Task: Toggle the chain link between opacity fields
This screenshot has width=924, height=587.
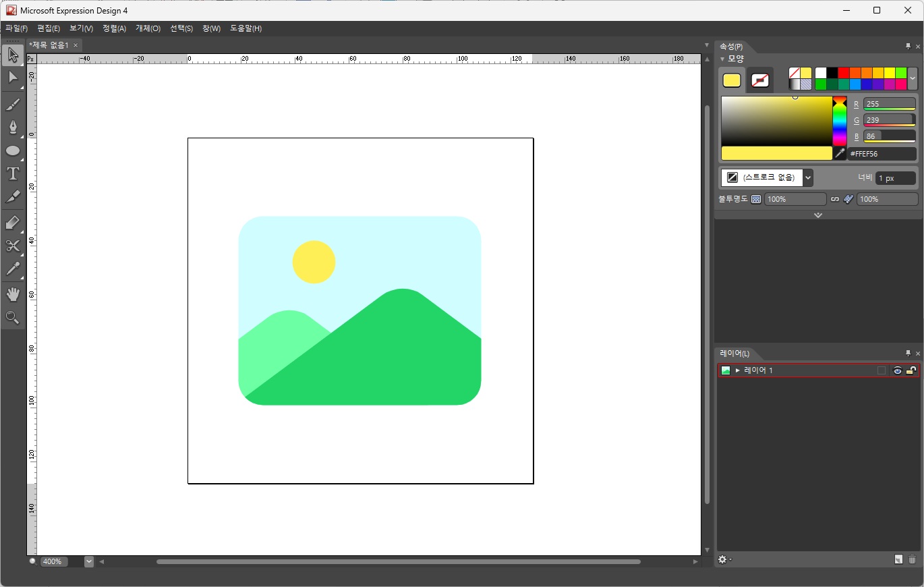Action: click(835, 199)
